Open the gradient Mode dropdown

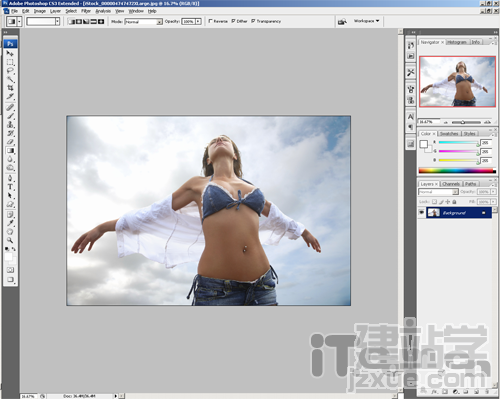tap(144, 22)
